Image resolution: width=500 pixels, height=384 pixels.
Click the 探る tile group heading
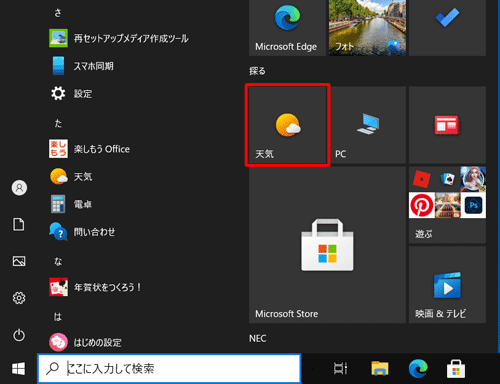coord(257,71)
